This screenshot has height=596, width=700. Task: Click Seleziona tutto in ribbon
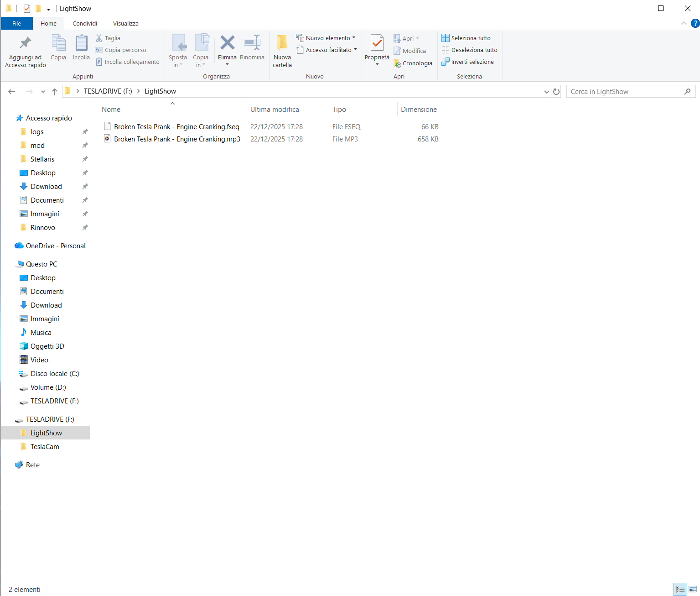pyautogui.click(x=466, y=38)
